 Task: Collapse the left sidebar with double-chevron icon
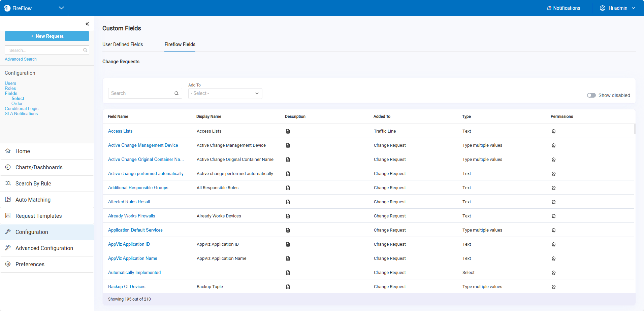[x=87, y=24]
